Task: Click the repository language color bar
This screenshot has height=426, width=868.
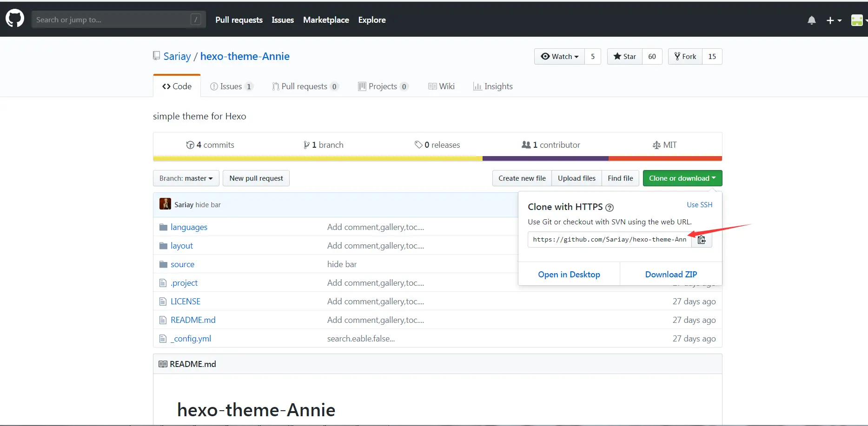Action: pyautogui.click(x=437, y=158)
